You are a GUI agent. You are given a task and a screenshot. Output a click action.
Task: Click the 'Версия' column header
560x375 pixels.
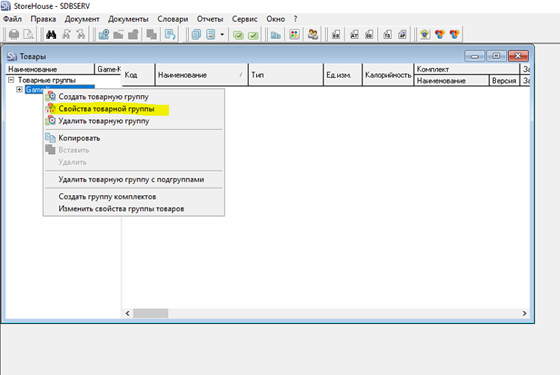(x=504, y=80)
